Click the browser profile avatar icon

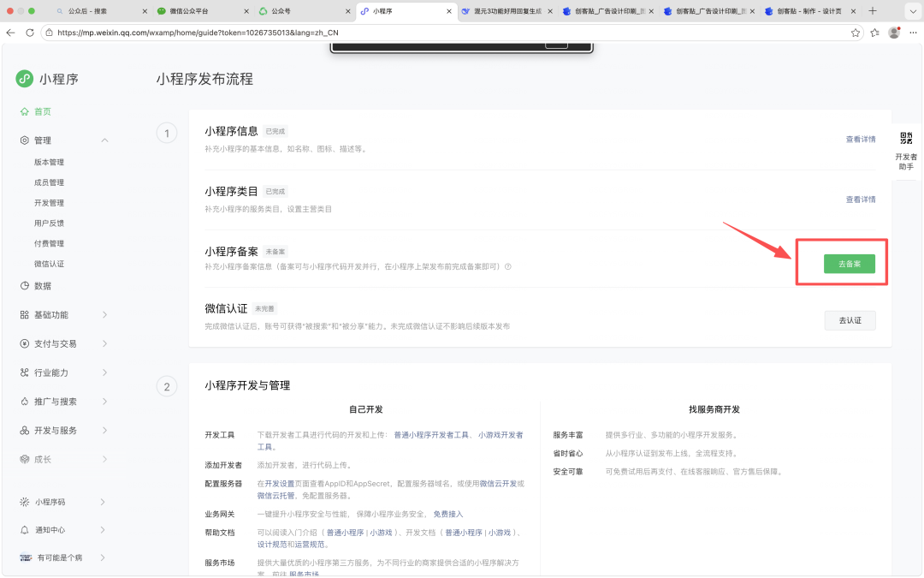click(x=895, y=33)
